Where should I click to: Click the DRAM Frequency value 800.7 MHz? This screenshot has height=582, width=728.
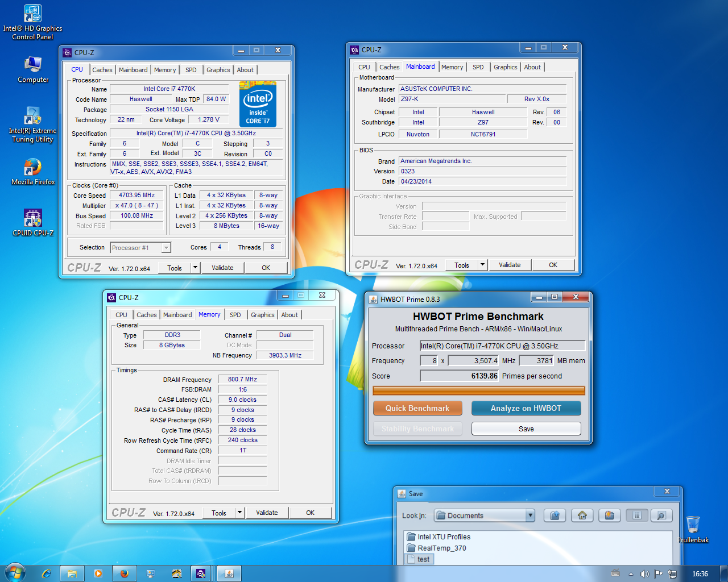[x=243, y=380]
